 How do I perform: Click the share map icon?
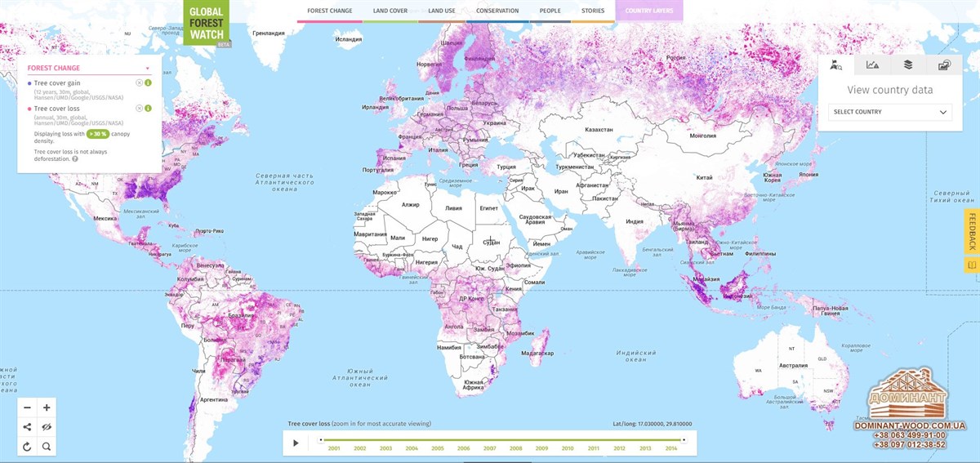[27, 427]
